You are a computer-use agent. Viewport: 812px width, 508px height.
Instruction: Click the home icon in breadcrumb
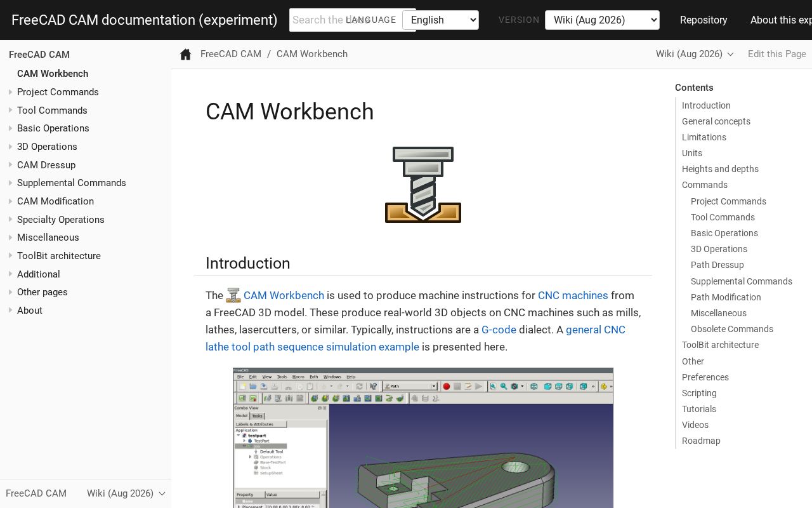point(185,54)
